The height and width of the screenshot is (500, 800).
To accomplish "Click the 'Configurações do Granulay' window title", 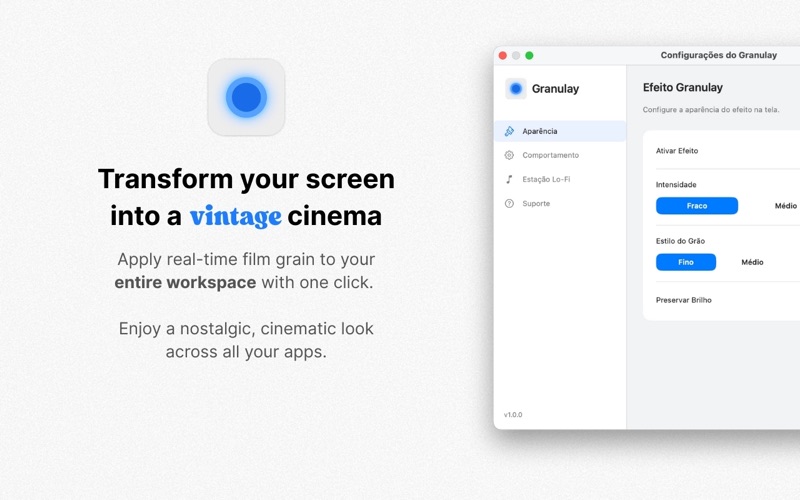I will coord(718,55).
